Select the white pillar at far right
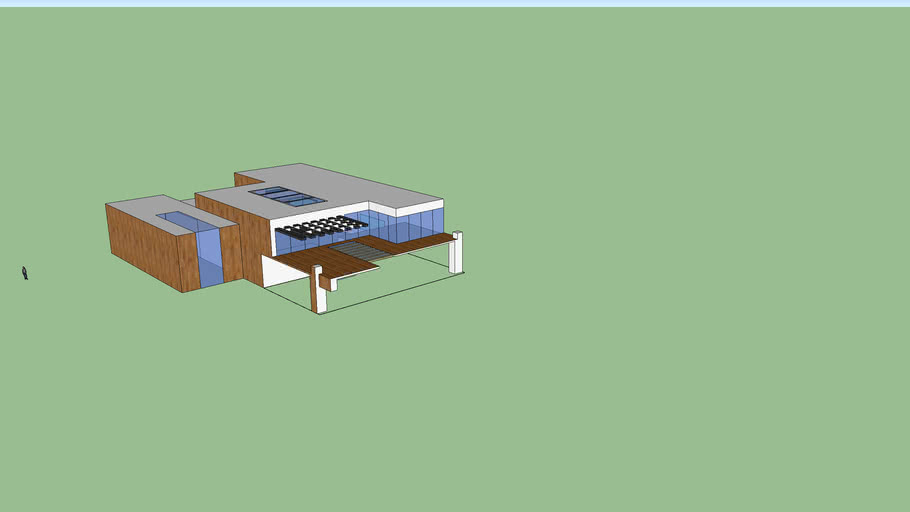The height and width of the screenshot is (512, 910). [455, 252]
